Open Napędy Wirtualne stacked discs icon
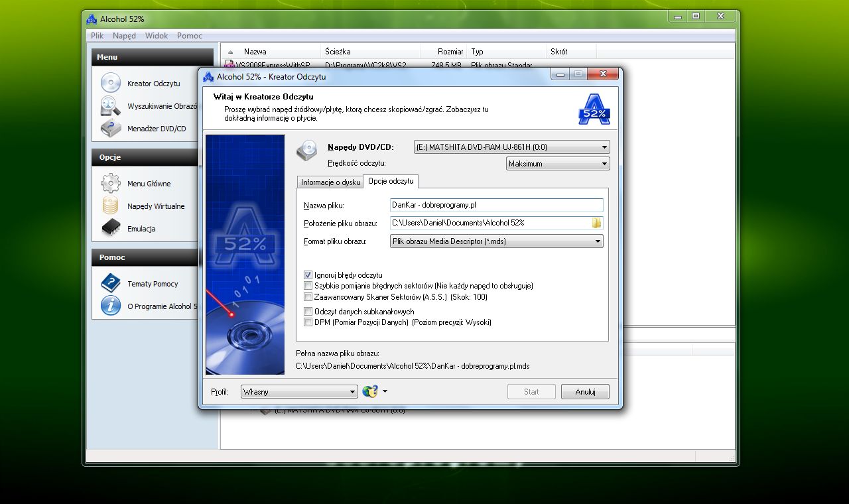849x504 pixels. [x=110, y=206]
